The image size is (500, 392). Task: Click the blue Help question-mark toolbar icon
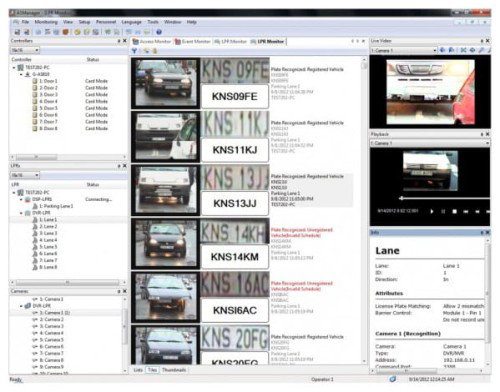[x=159, y=32]
